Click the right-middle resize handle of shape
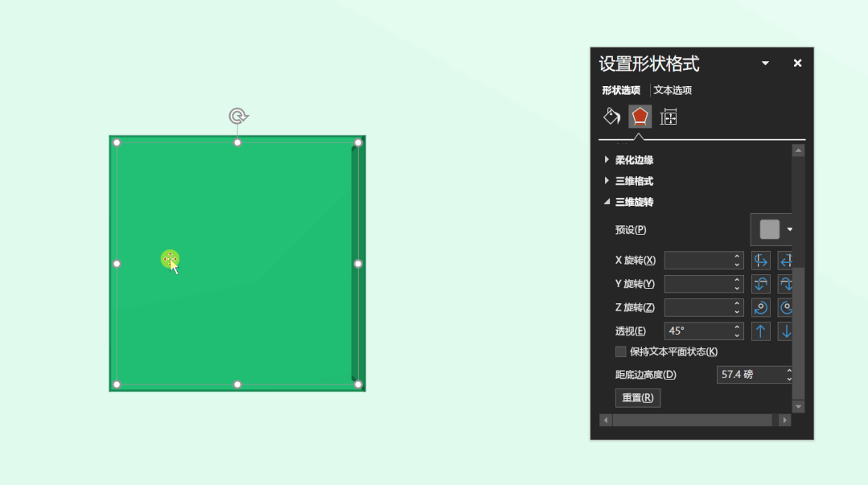 click(358, 264)
